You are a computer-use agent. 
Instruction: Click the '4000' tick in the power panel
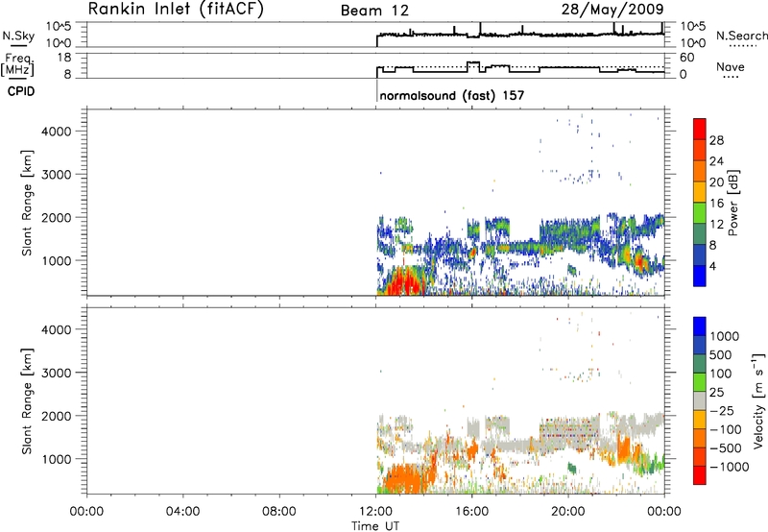point(57,132)
